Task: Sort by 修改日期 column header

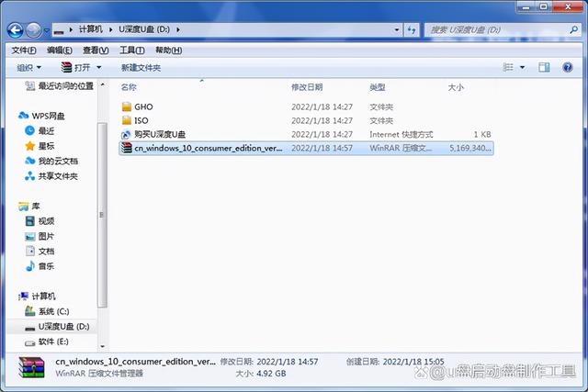Action: point(307,87)
